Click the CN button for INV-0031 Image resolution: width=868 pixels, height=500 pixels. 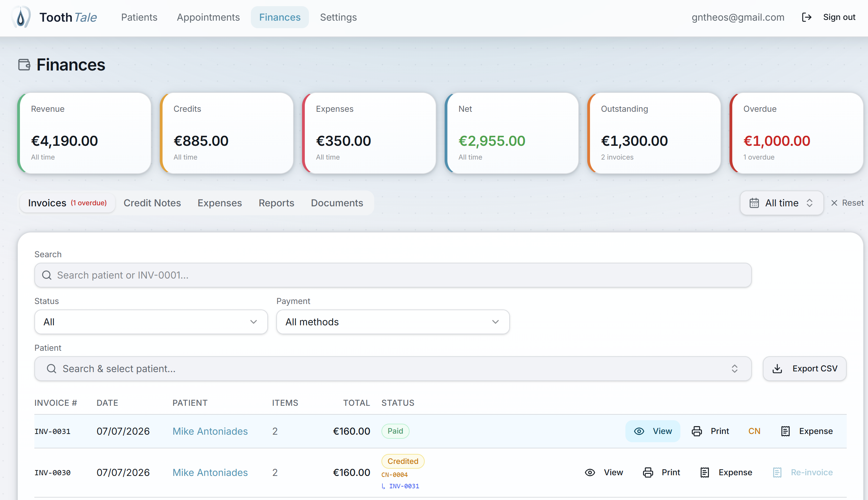click(754, 431)
